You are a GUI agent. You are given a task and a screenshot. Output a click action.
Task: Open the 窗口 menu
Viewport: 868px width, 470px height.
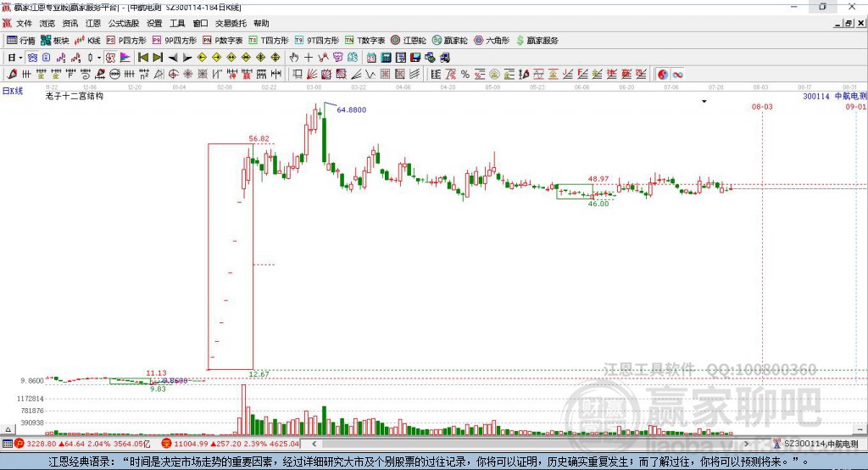200,23
